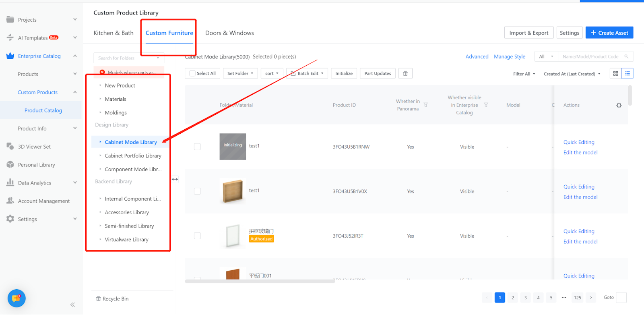This screenshot has height=315, width=644.
Task: Switch to list view
Action: [x=627, y=73]
